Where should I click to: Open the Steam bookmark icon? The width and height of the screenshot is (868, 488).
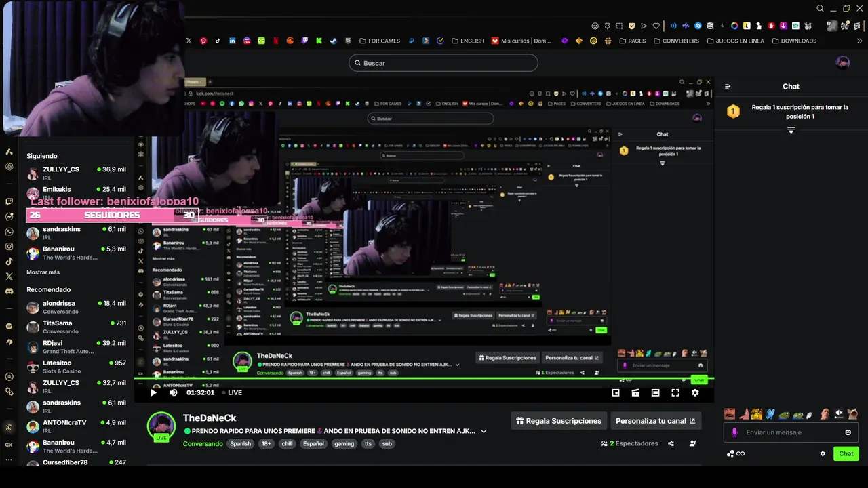pyautogui.click(x=333, y=41)
